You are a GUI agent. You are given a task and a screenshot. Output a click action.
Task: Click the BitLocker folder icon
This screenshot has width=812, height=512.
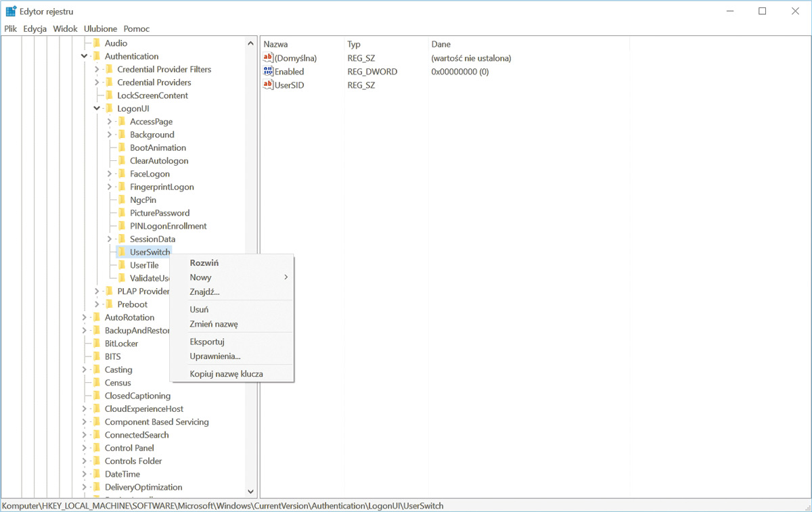click(96, 344)
